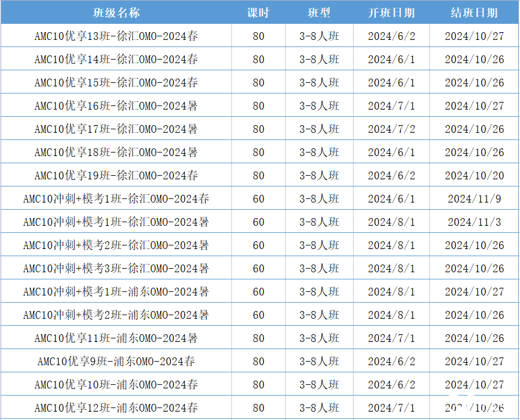This screenshot has height=420, width=520.
Task: Click 3-8人班 in the 优享11班-浦东 row
Action: pos(319,338)
